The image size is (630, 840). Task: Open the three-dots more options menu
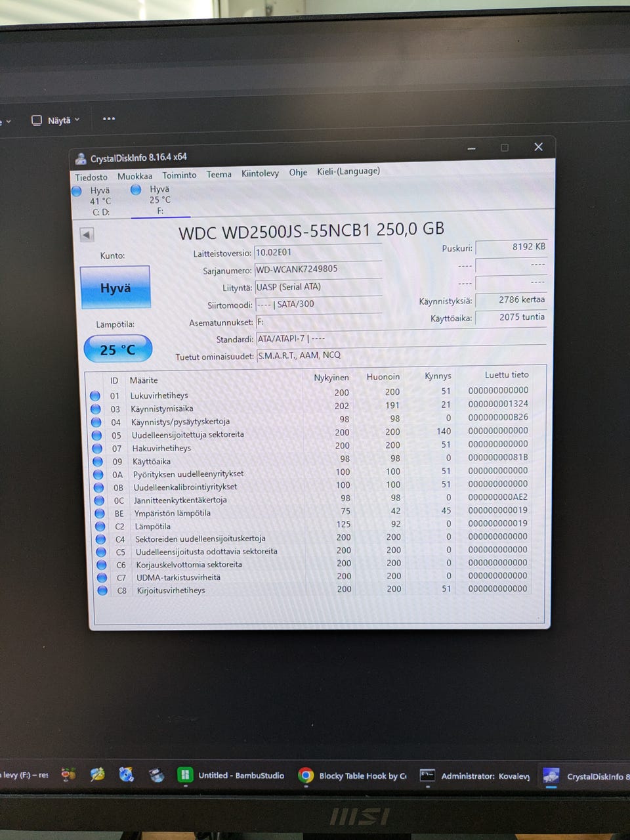109,119
